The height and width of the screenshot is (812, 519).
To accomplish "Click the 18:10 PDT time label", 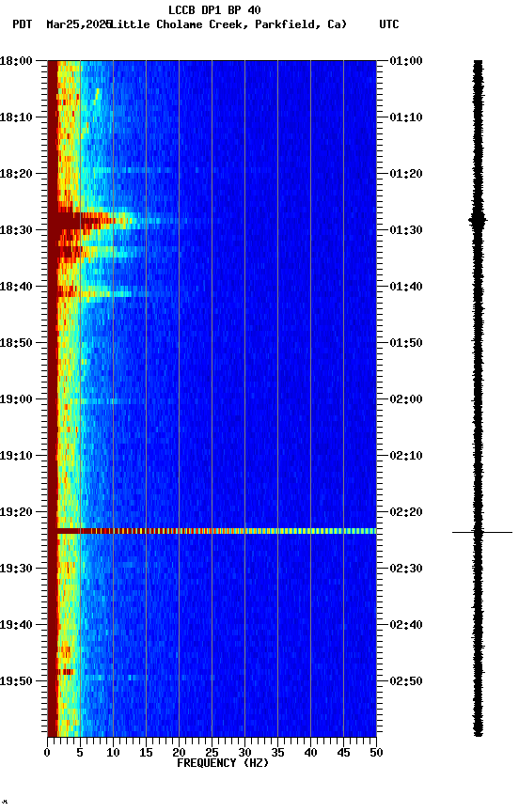I will [16, 117].
